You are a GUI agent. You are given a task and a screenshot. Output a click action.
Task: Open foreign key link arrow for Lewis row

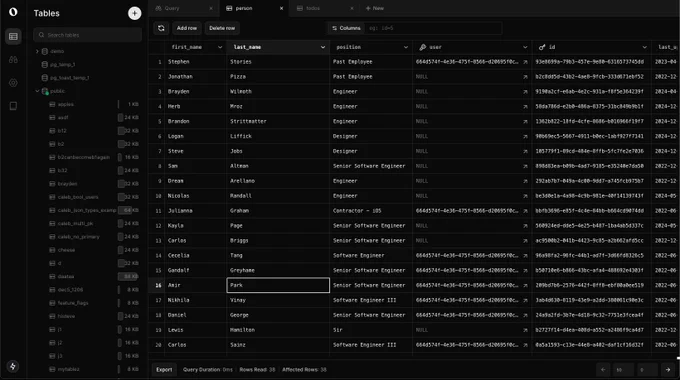pyautogui.click(x=525, y=330)
